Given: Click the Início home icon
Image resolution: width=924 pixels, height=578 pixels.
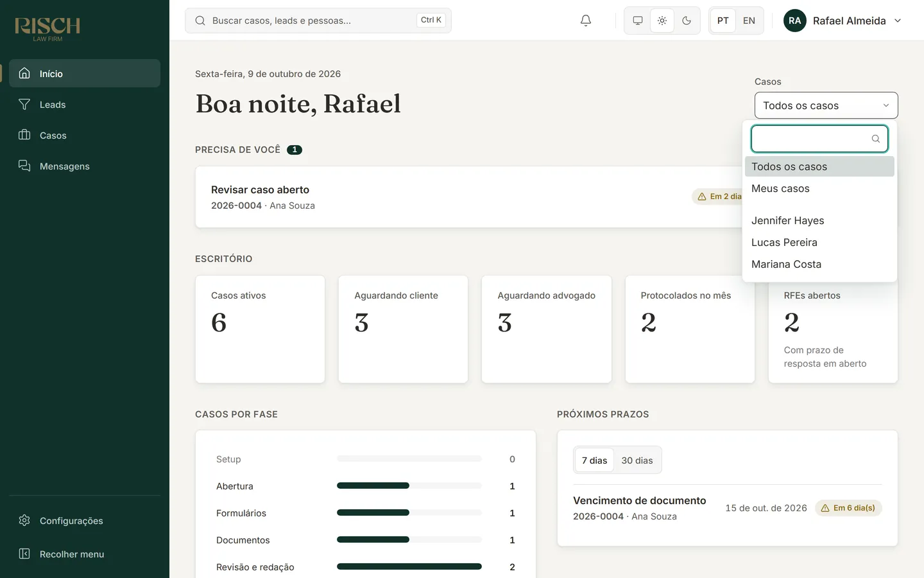Looking at the screenshot, I should click(24, 73).
